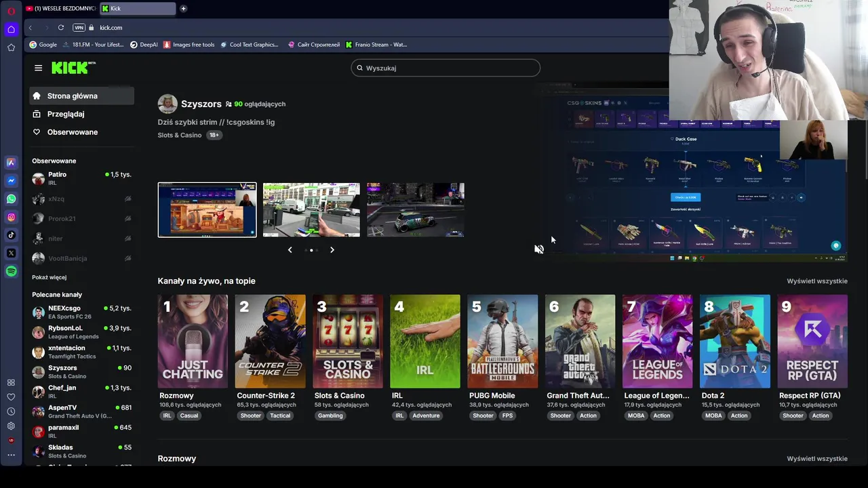Screen dimensions: 868x488
Task: Go to Strona główna in sidebar
Action: point(81,96)
